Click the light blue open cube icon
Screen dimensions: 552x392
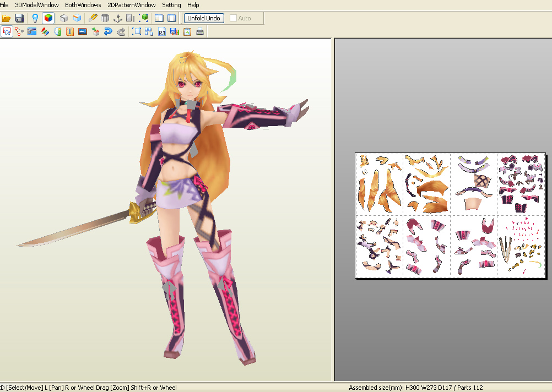coord(77,18)
